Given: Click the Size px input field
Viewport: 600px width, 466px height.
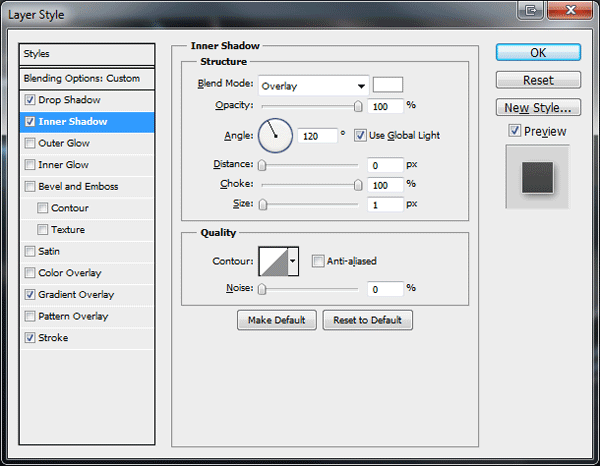Looking at the screenshot, I should click(385, 205).
